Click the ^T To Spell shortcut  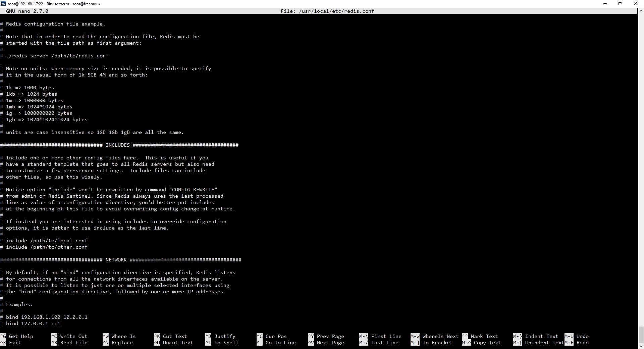222,343
